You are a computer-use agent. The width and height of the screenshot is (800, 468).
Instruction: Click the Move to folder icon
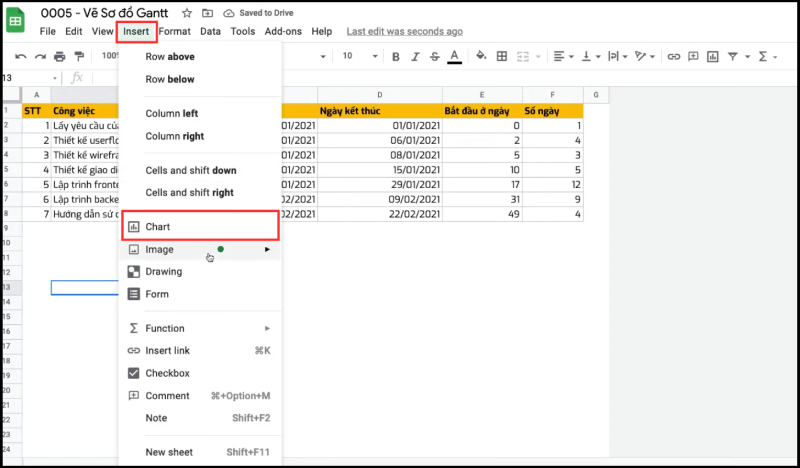[207, 13]
